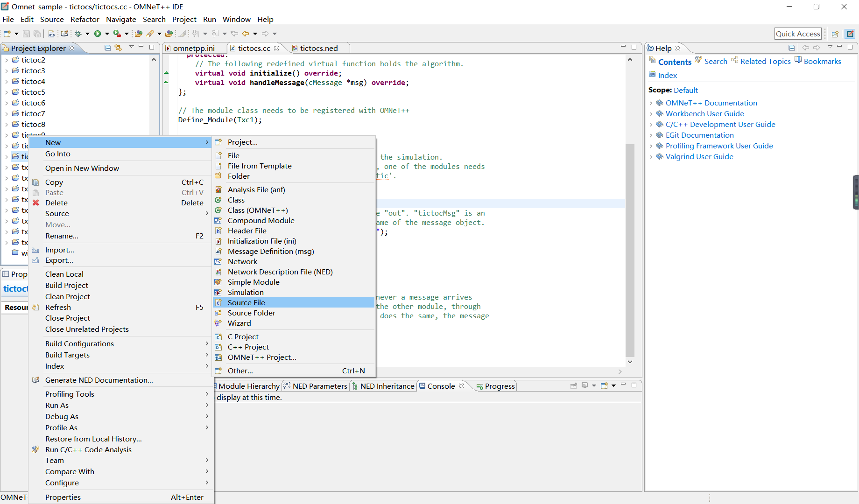Image resolution: width=859 pixels, height=504 pixels.
Task: Toggle Pin Console in the console toolbar
Action: pyautogui.click(x=574, y=385)
